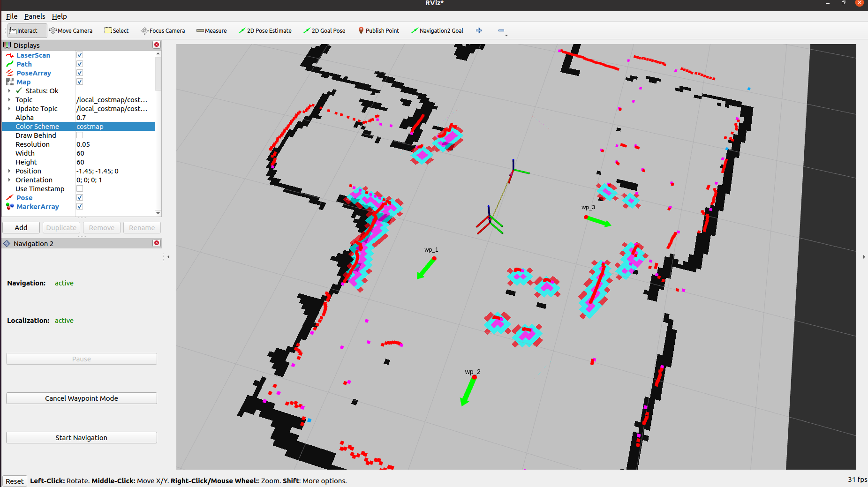The height and width of the screenshot is (487, 868).
Task: Expand the Topic property row
Action: click(x=9, y=100)
